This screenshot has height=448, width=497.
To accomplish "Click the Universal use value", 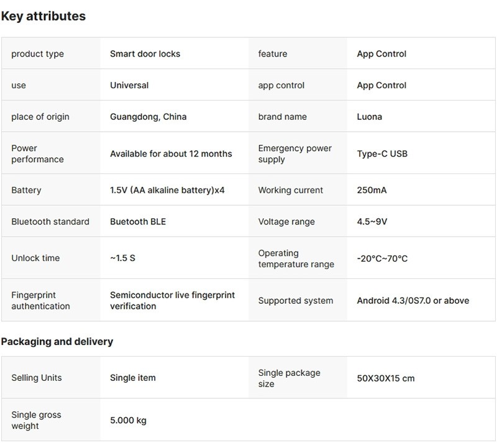I will pyautogui.click(x=129, y=86).
